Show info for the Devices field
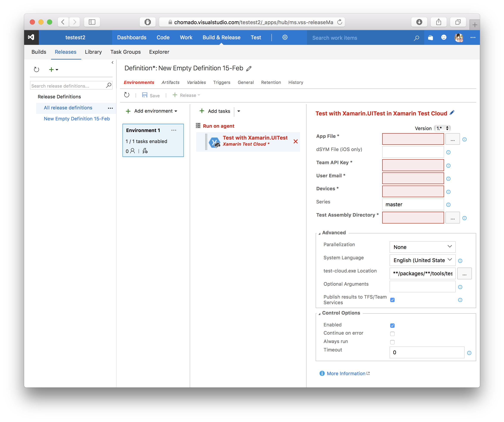Viewport: 504px width, 422px height. point(448,192)
